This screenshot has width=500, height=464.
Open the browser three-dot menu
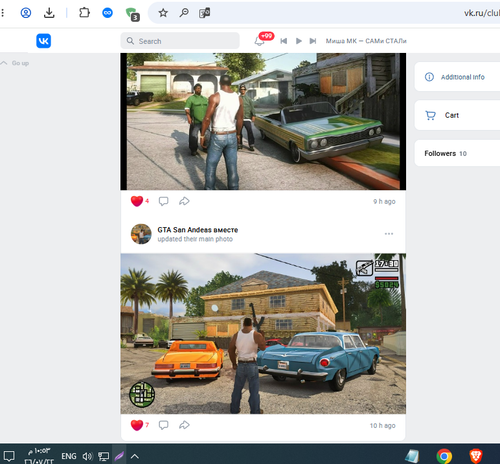click(3, 13)
